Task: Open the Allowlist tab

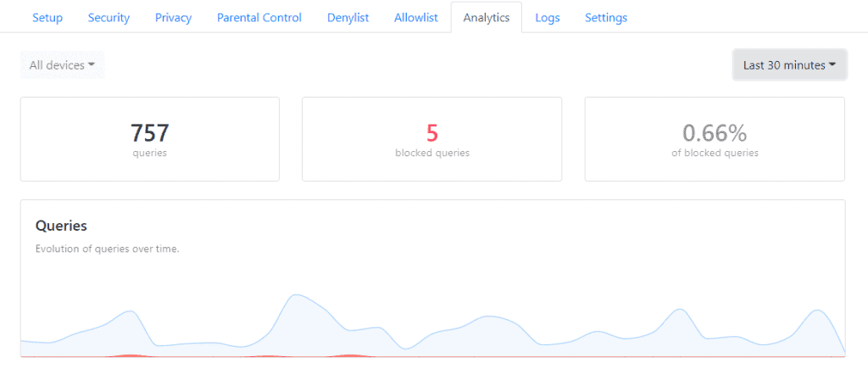Action: click(415, 18)
